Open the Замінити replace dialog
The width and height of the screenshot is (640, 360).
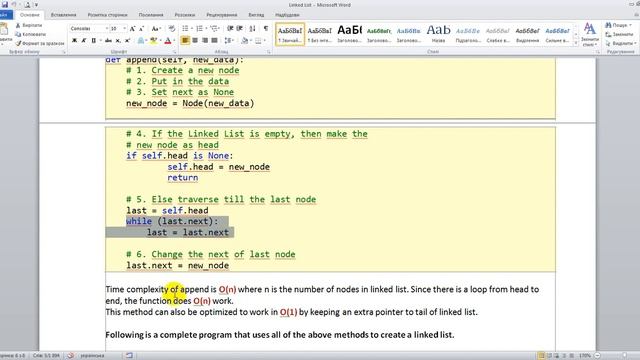(620, 34)
